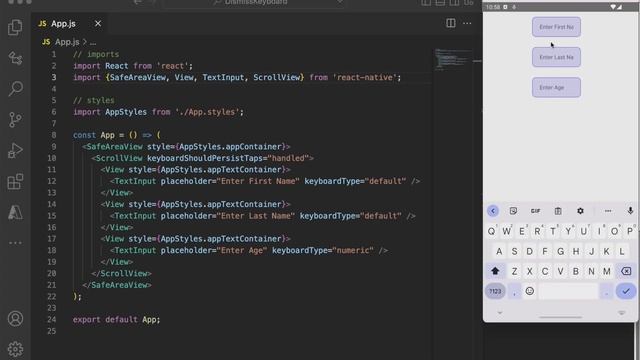
Task: Tap the Enter Age input field
Action: coord(556,87)
